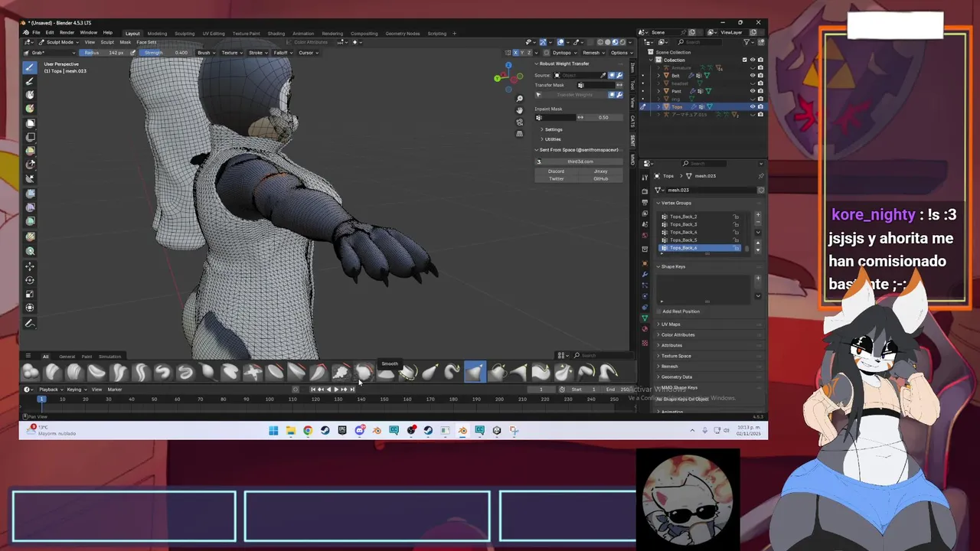Click the weather widget on taskbar
The width and height of the screenshot is (980, 551).
pyautogui.click(x=50, y=430)
